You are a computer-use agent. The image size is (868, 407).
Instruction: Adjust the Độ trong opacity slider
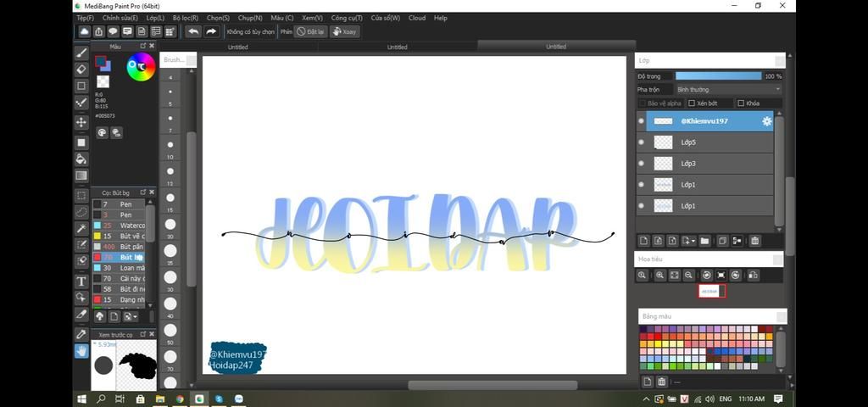coord(719,75)
